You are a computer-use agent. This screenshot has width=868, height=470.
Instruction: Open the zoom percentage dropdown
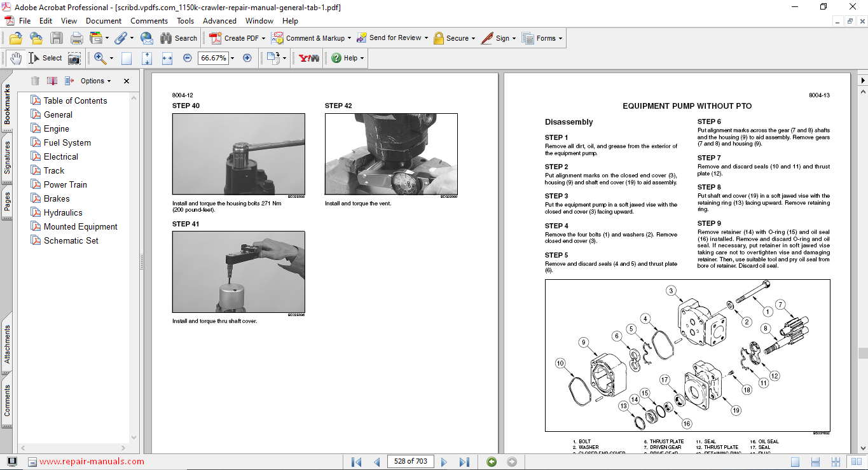tap(232, 58)
